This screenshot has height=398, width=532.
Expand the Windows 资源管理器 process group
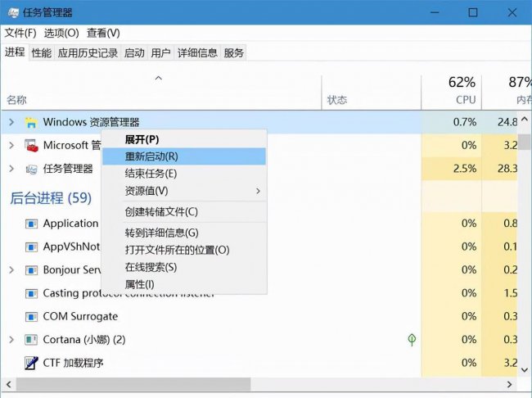tap(11, 122)
